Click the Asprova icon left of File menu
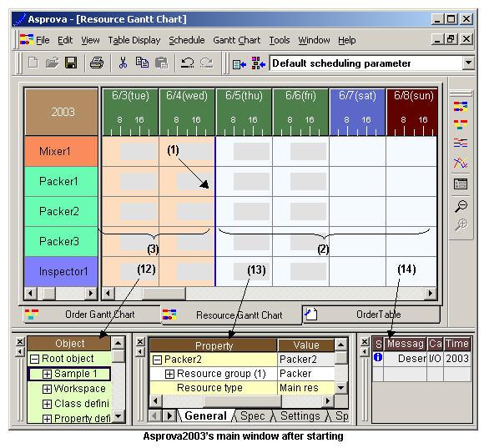 (x=27, y=39)
